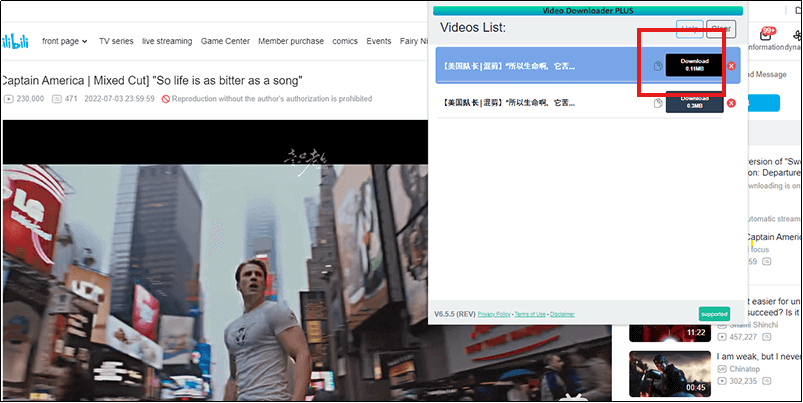
Task: Click the V6.5.5 (REV) version text
Action: tap(455, 314)
